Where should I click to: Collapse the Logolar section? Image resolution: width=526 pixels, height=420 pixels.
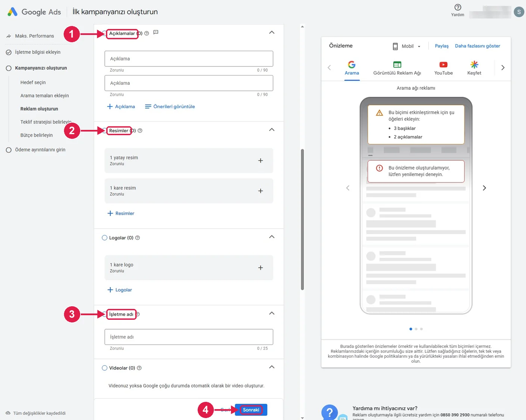[272, 237]
